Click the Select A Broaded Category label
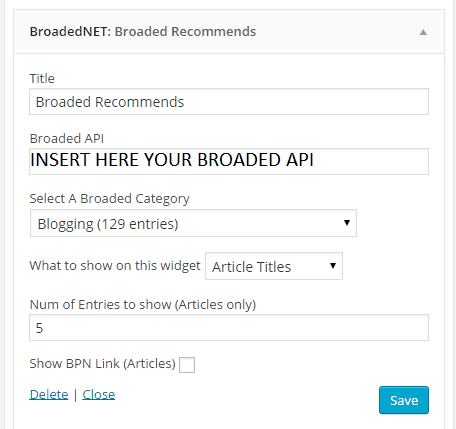 pos(109,199)
